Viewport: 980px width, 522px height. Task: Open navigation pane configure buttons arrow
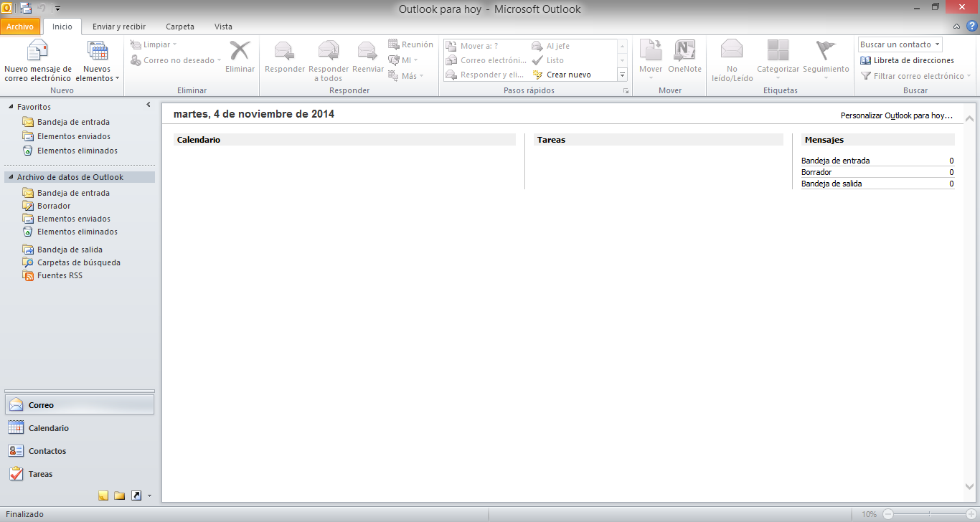[149, 495]
